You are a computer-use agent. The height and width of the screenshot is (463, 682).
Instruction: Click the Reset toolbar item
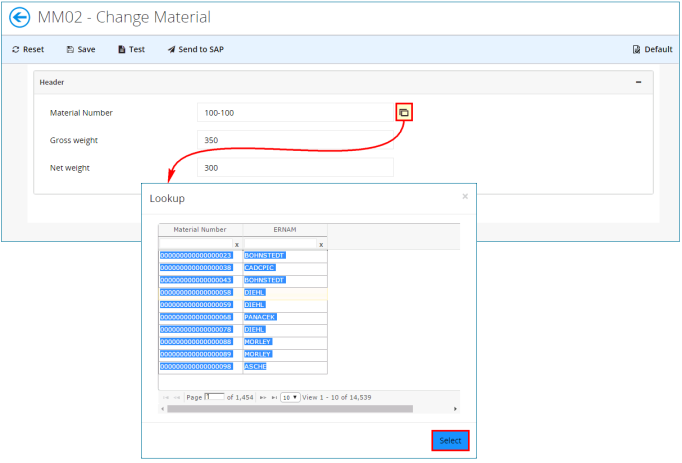point(28,50)
